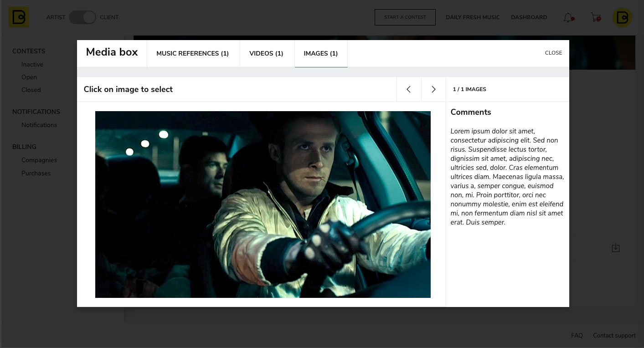Click the download icon behind the dialog
Image resolution: width=644 pixels, height=348 pixels.
[x=616, y=248]
